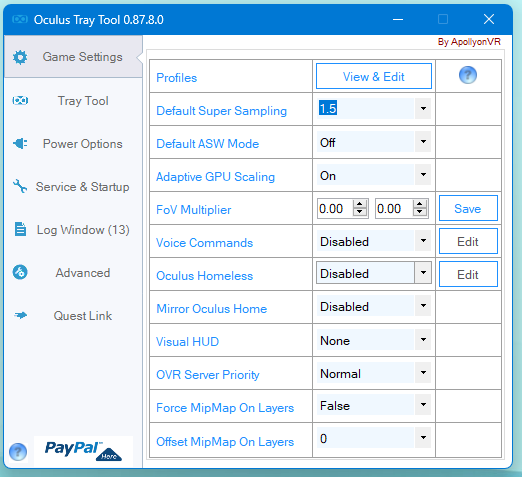Click the second FoV Multiplier input field
522x477 pixels.
click(394, 209)
